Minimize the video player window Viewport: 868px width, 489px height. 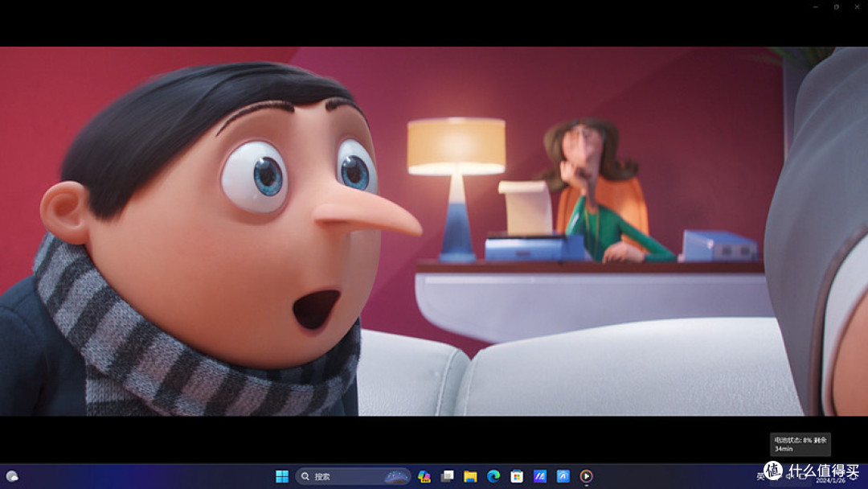pos(816,6)
